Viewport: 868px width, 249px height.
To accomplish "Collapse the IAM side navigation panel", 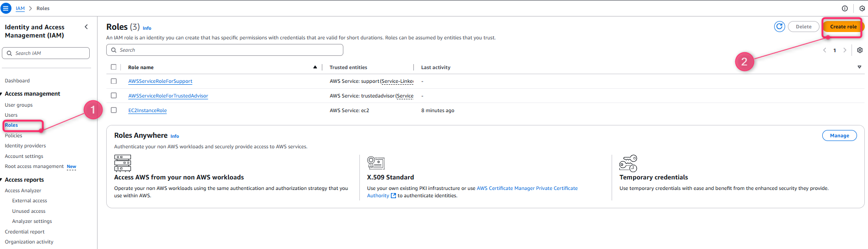I will (86, 27).
